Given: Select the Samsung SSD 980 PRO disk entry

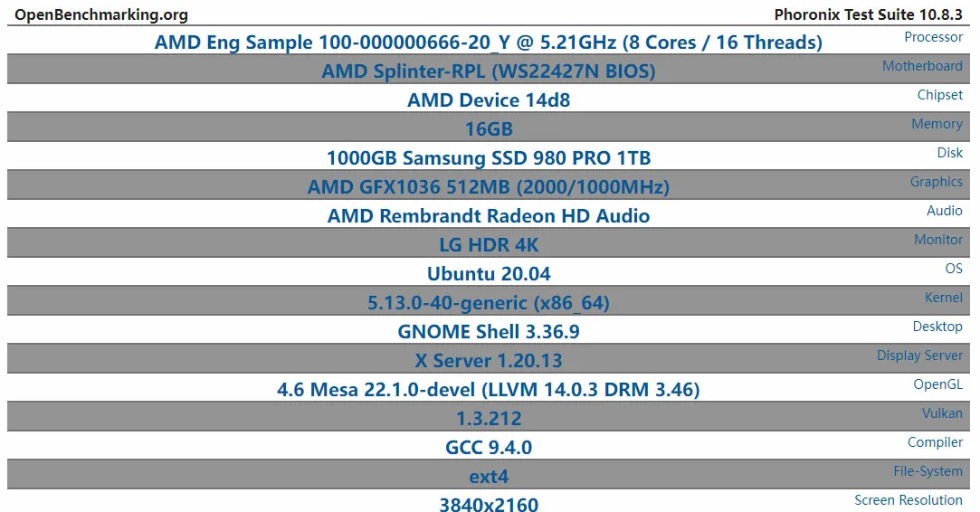Looking at the screenshot, I should [488, 157].
